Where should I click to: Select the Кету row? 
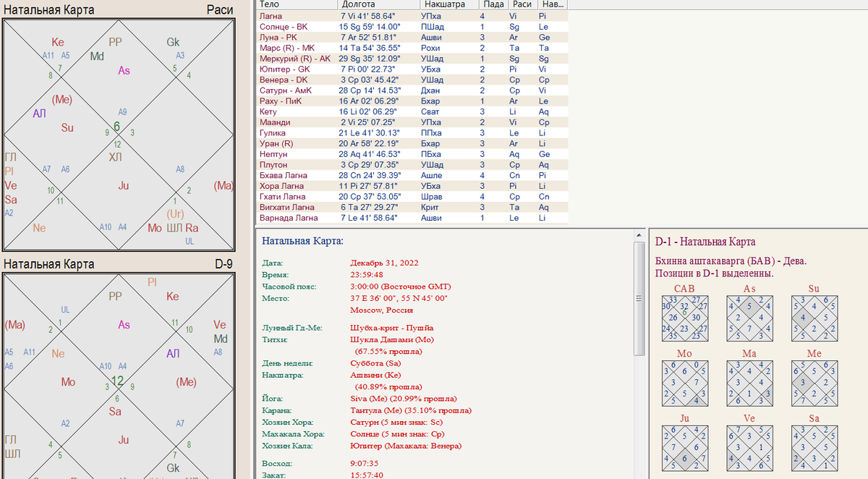tap(412, 111)
